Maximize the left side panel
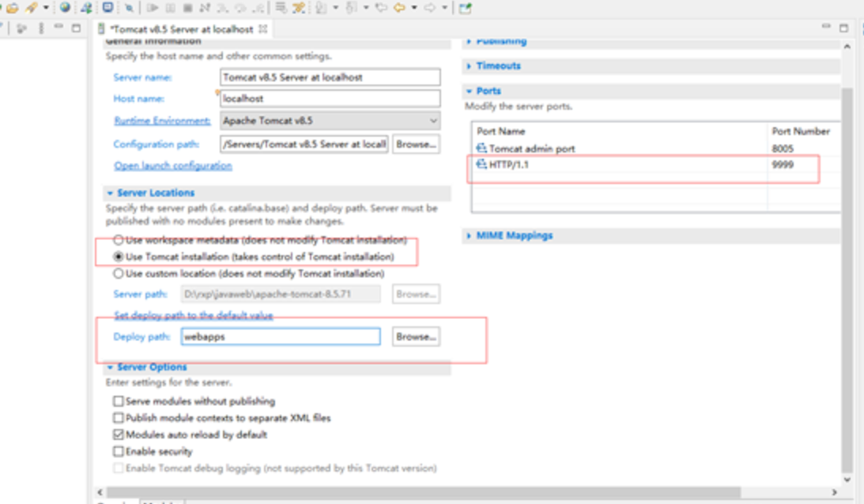 coord(76,28)
